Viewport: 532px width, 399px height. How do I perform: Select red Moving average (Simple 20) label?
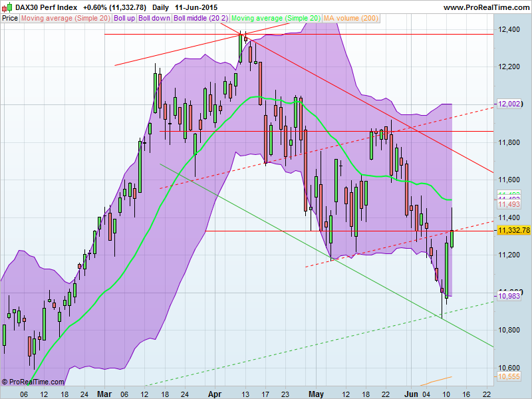tap(66, 19)
